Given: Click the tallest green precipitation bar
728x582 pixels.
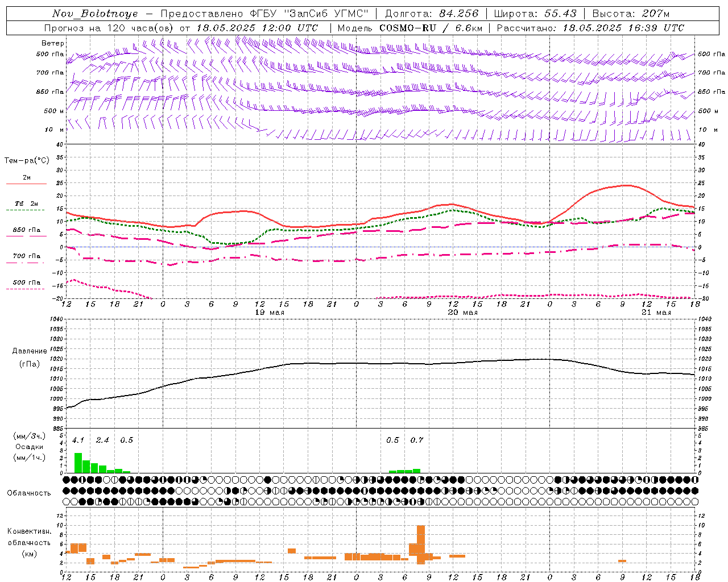Looking at the screenshot, I should 78,463.
